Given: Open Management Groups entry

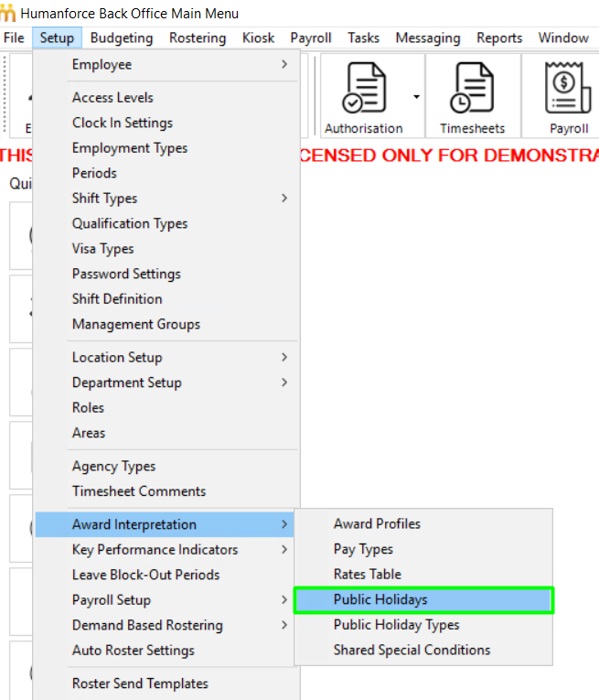Looking at the screenshot, I should click(165, 324).
